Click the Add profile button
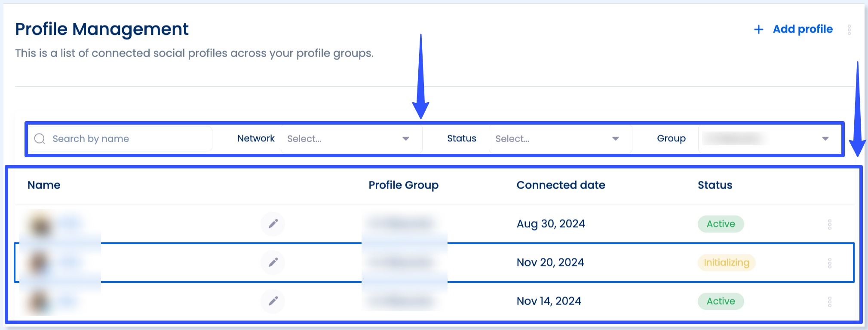The height and width of the screenshot is (330, 868). (794, 29)
